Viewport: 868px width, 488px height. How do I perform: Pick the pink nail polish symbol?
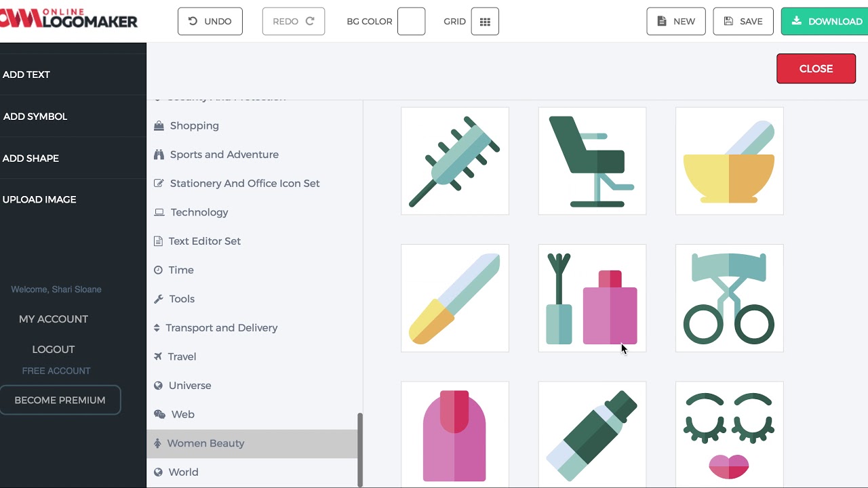click(455, 434)
